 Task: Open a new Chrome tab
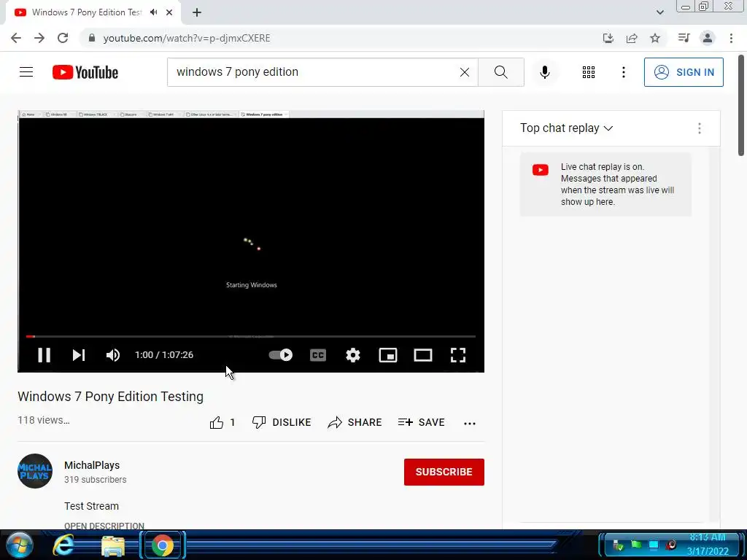(197, 13)
